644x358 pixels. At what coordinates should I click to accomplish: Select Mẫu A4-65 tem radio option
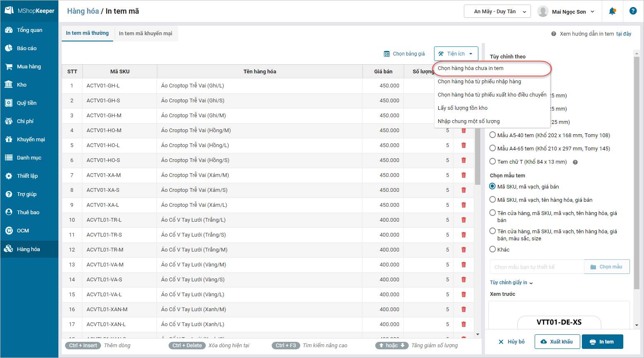[493, 148]
